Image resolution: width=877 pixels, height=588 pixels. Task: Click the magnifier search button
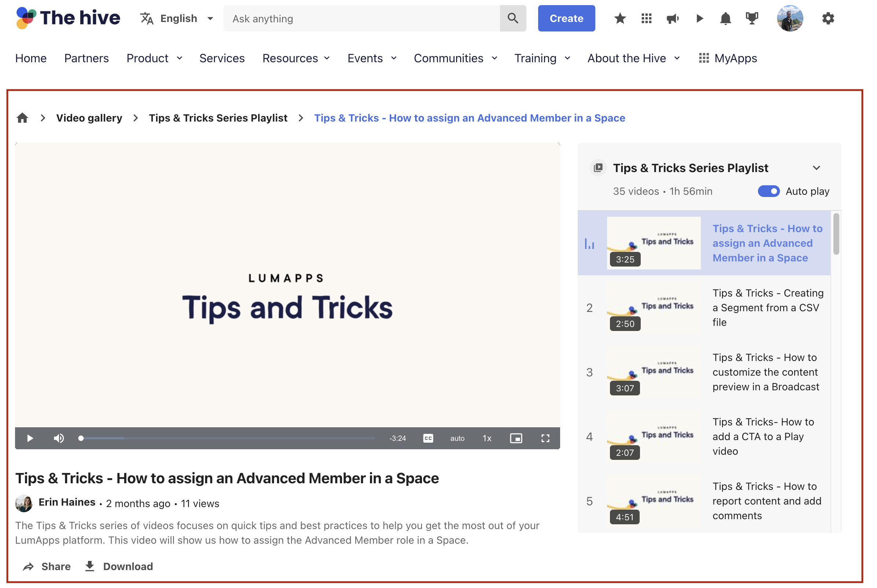click(513, 18)
